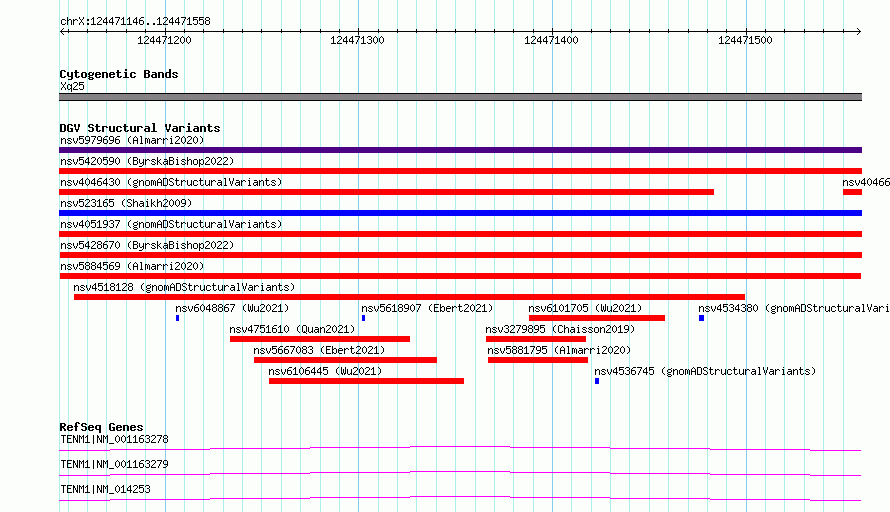Click the nsv4051937 (gnomADStructuralVariants) label
The image size is (890, 512).
tap(171, 224)
